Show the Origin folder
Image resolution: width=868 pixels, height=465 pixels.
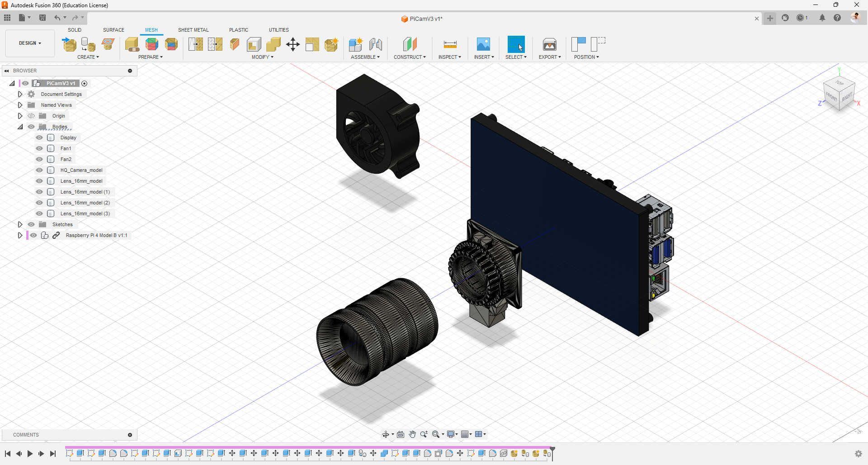31,116
